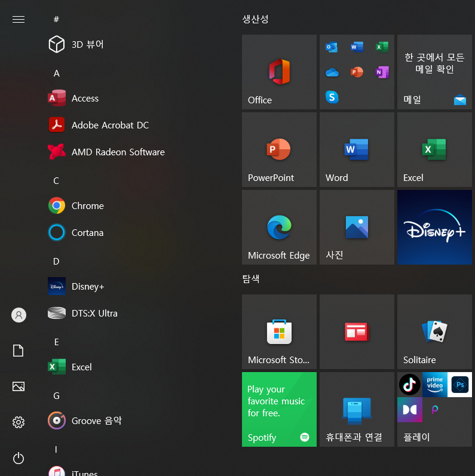475x476 pixels.
Task: Open Prime Video icon in 플레이 tile
Action: click(434, 385)
